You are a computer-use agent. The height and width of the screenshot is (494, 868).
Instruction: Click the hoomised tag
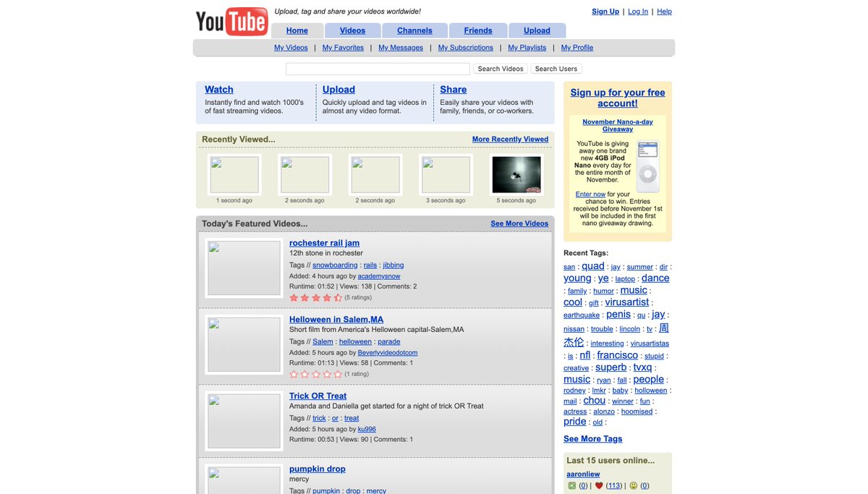click(x=637, y=412)
